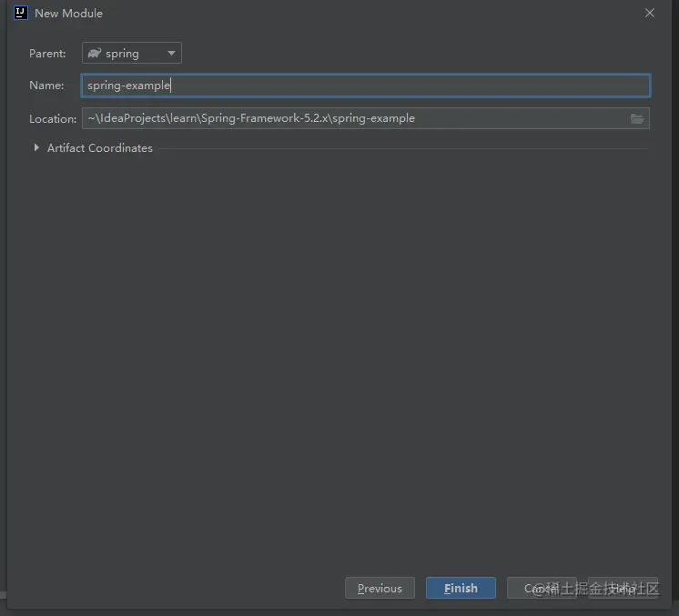The image size is (679, 616).
Task: Click the IntelliJ IDEA logo icon
Action: point(20,13)
